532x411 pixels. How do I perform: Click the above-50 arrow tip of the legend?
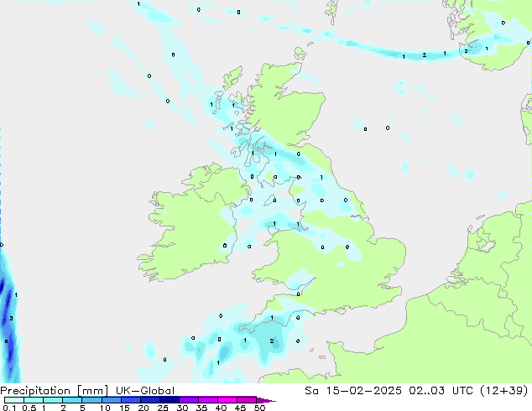(266, 400)
